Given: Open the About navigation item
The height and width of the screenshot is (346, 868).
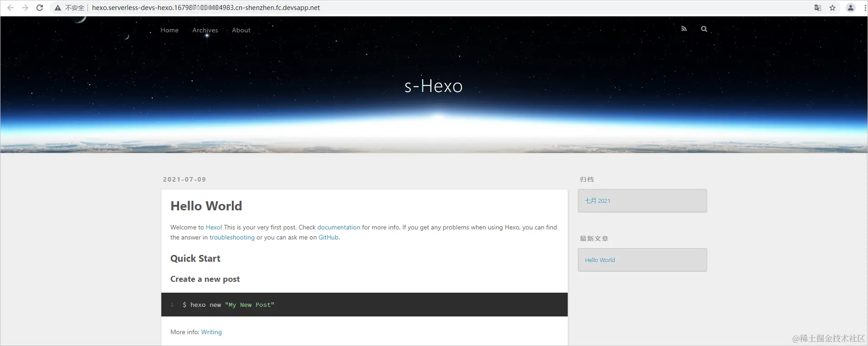Looking at the screenshot, I should [x=241, y=30].
